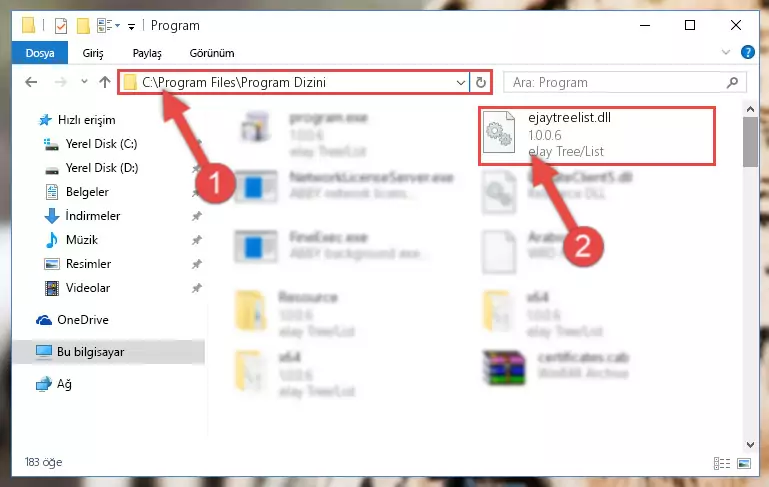Viewport: 769px width, 487px height.
Task: Open the Dosya menu tab
Action: tap(40, 53)
